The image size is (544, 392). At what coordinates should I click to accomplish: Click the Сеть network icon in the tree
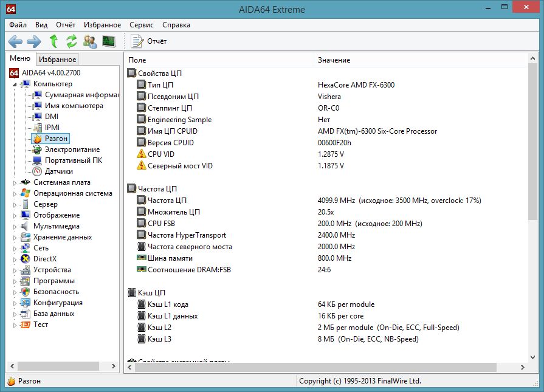(x=26, y=248)
